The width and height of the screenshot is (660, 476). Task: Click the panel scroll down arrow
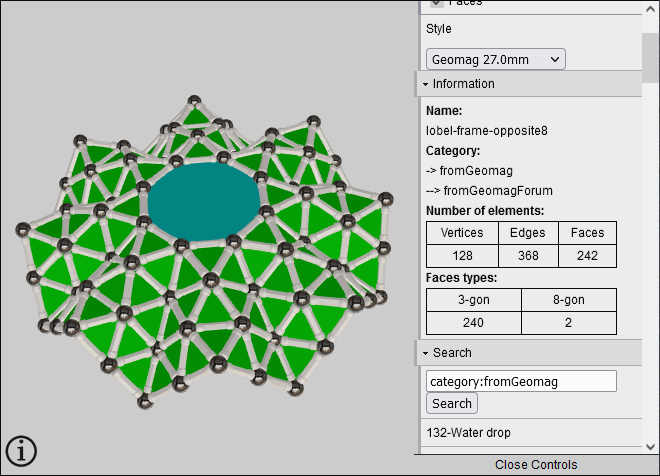click(650, 446)
